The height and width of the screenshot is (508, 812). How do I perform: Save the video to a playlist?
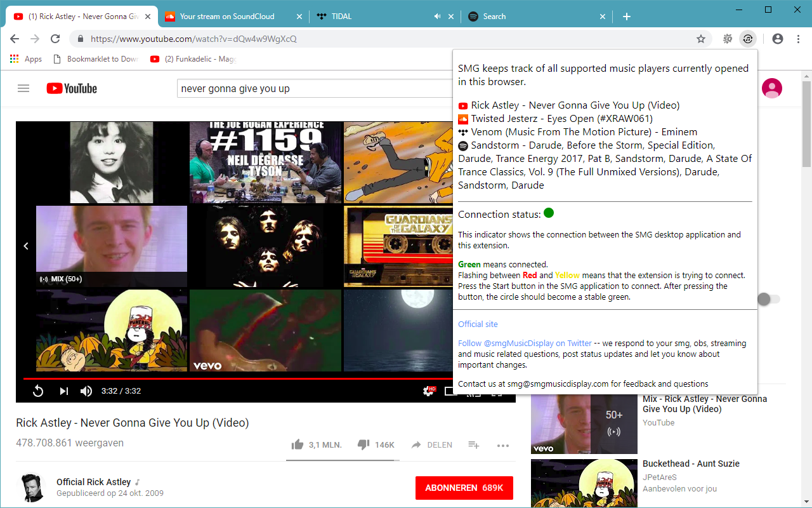click(x=473, y=444)
